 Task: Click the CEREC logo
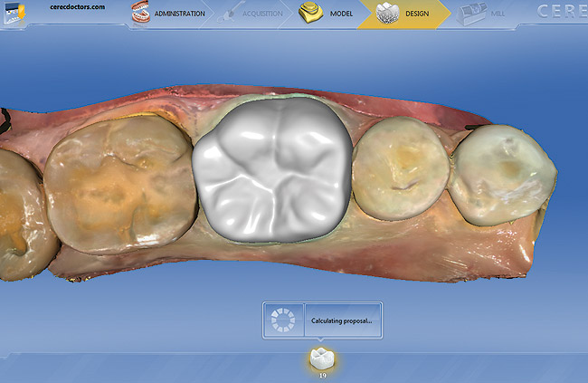click(562, 11)
